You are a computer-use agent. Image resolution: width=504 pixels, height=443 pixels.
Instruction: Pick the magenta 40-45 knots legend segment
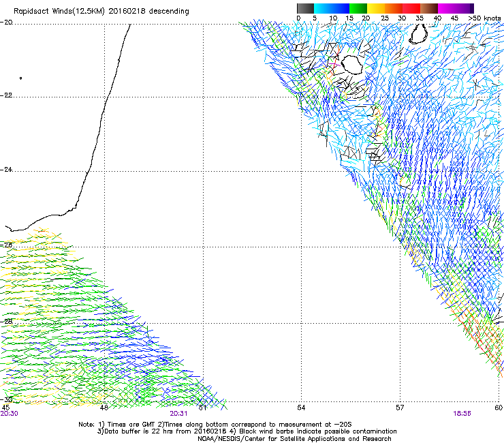(x=447, y=8)
